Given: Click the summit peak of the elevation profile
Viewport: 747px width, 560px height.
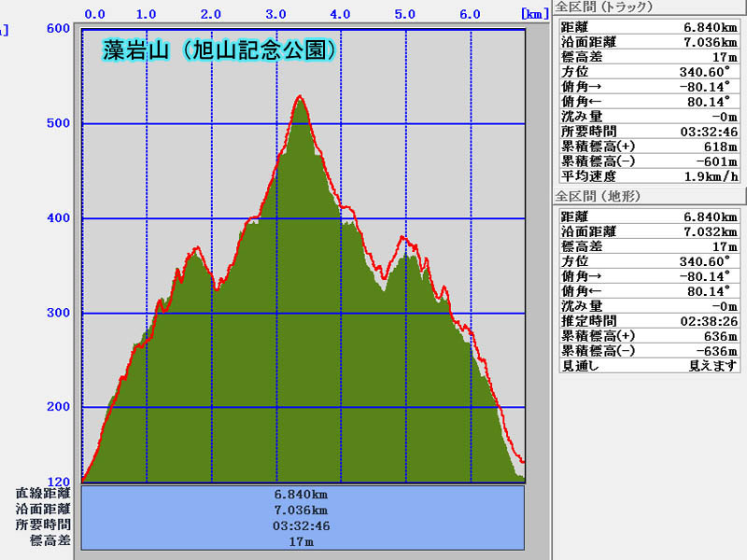Looking at the screenshot, I should coord(300,97).
